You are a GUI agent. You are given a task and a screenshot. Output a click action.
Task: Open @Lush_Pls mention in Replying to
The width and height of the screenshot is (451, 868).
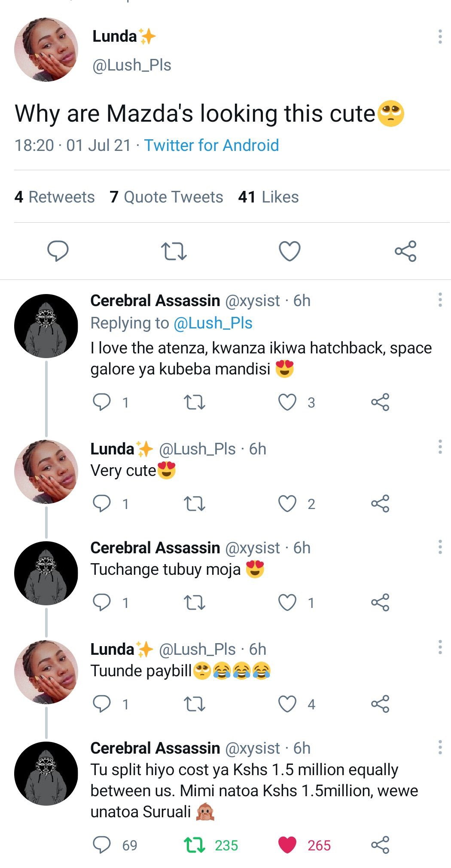tap(213, 323)
